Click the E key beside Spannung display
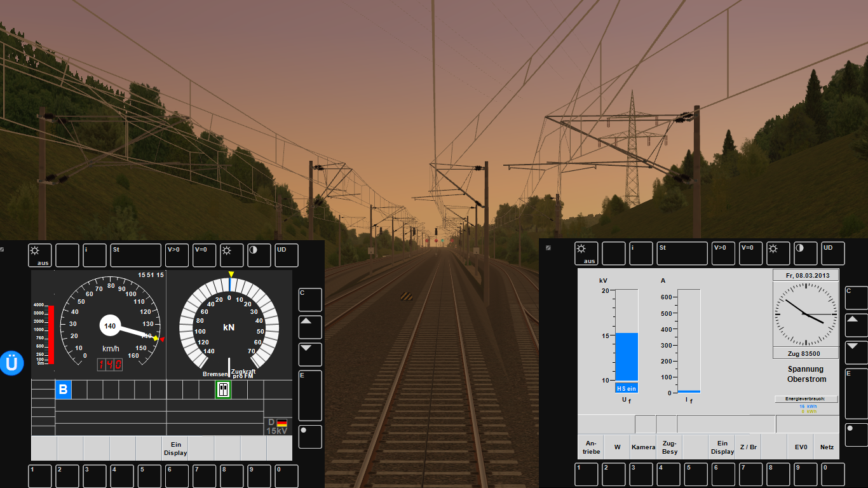This screenshot has height=488, width=868. tap(857, 394)
